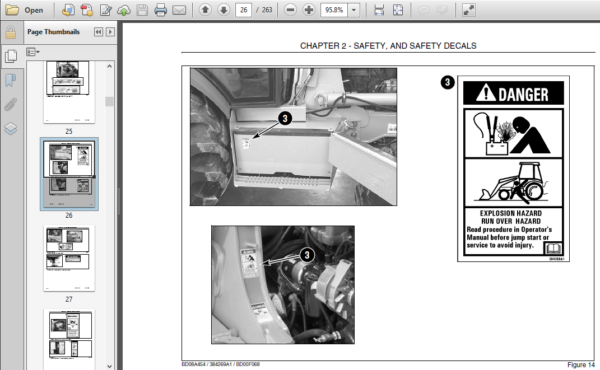Switch to read mode with the expand arrows icon
The height and width of the screenshot is (370, 600).
[469, 10]
